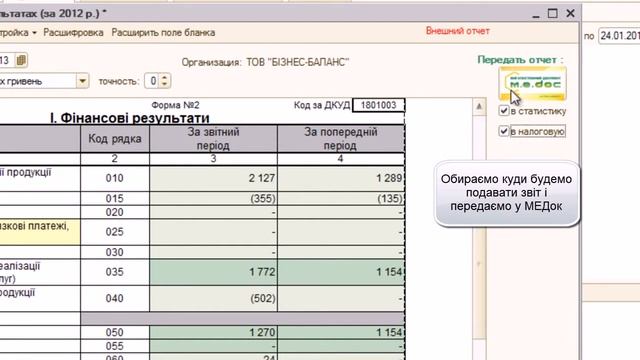Select cell (135) in row 015

[x=341, y=198]
